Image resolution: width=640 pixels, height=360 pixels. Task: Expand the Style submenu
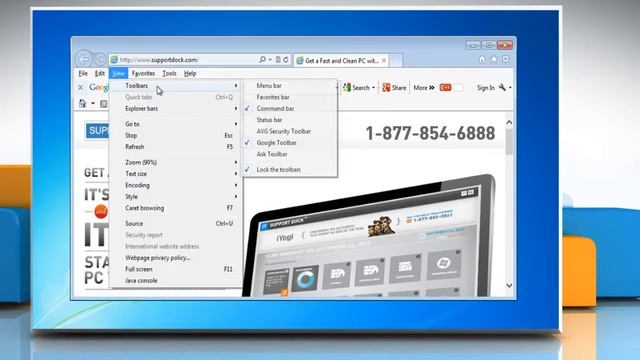pos(176,197)
